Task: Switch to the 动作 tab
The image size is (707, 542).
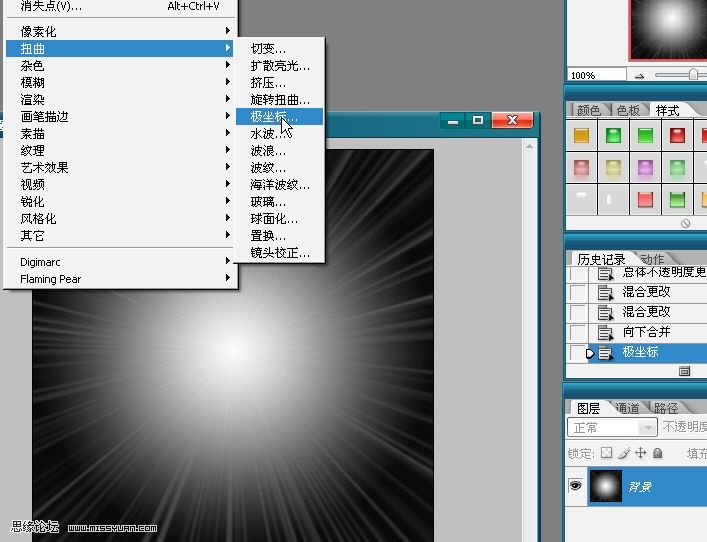Action: coord(652,259)
